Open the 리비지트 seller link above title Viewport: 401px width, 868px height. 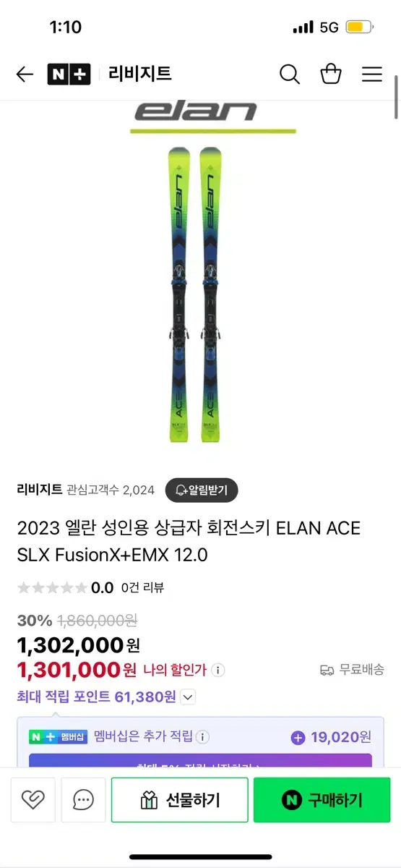[40, 490]
